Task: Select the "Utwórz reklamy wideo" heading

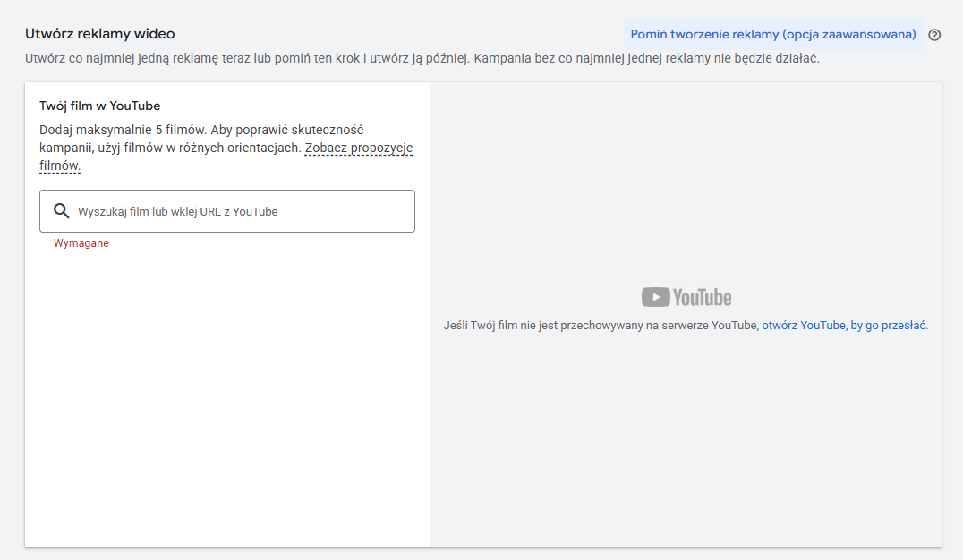Action: [x=100, y=34]
